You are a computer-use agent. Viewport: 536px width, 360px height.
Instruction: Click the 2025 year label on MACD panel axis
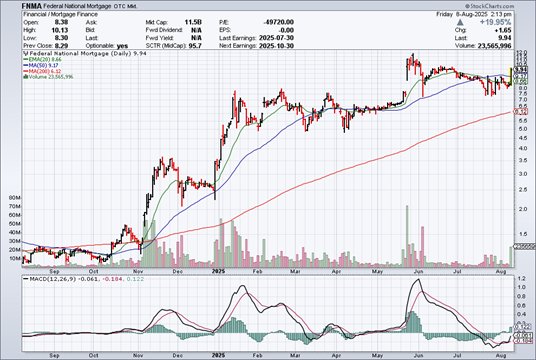click(218, 355)
